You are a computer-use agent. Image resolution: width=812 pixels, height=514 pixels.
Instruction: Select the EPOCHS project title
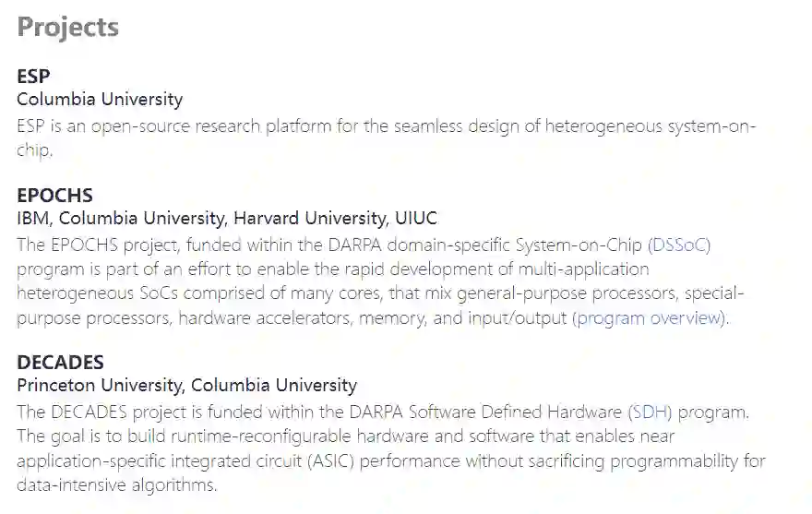(55, 196)
